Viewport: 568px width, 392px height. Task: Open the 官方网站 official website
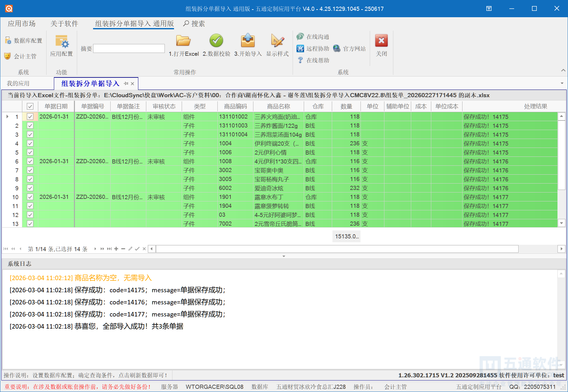350,48
